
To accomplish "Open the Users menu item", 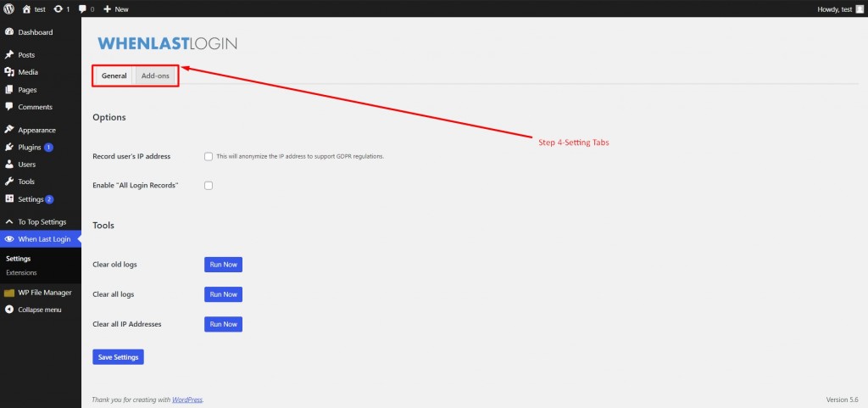I will pyautogui.click(x=26, y=165).
